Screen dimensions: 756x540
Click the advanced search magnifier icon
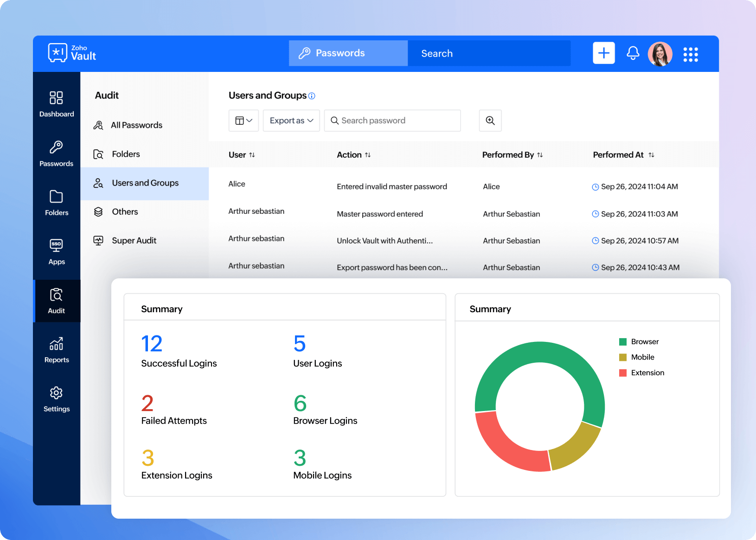(490, 121)
